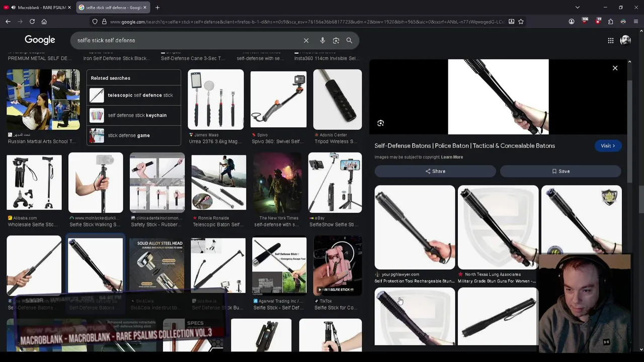Search inside image using the lens icon in preview

[381, 123]
